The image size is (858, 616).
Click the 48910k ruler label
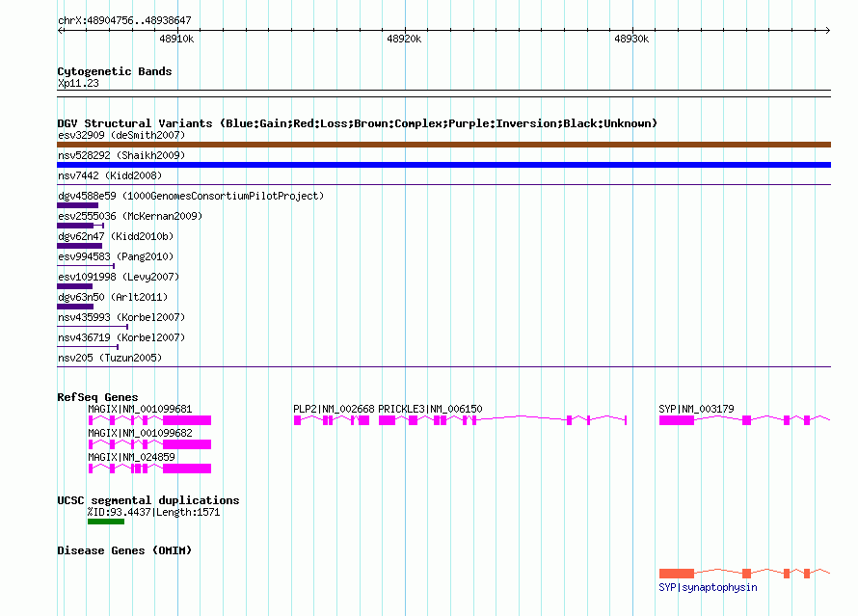click(176, 39)
